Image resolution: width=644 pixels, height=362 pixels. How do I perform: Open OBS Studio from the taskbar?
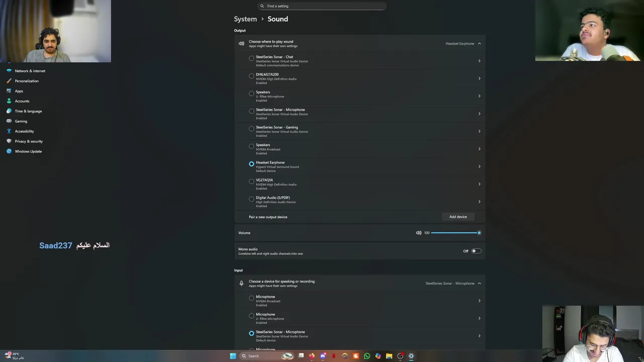(400, 356)
